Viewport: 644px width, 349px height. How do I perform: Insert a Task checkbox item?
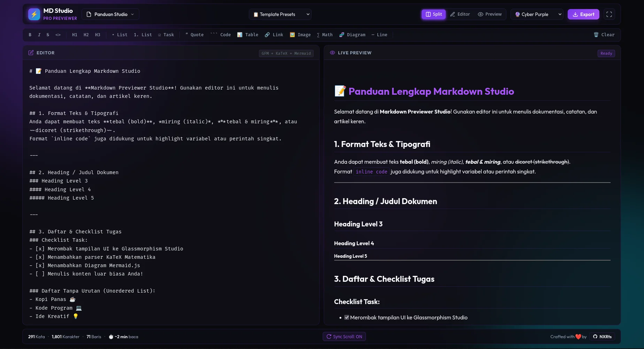166,35
